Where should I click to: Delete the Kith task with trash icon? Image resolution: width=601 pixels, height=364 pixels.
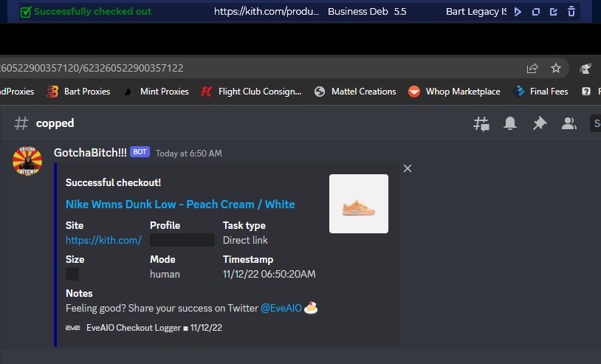click(571, 12)
